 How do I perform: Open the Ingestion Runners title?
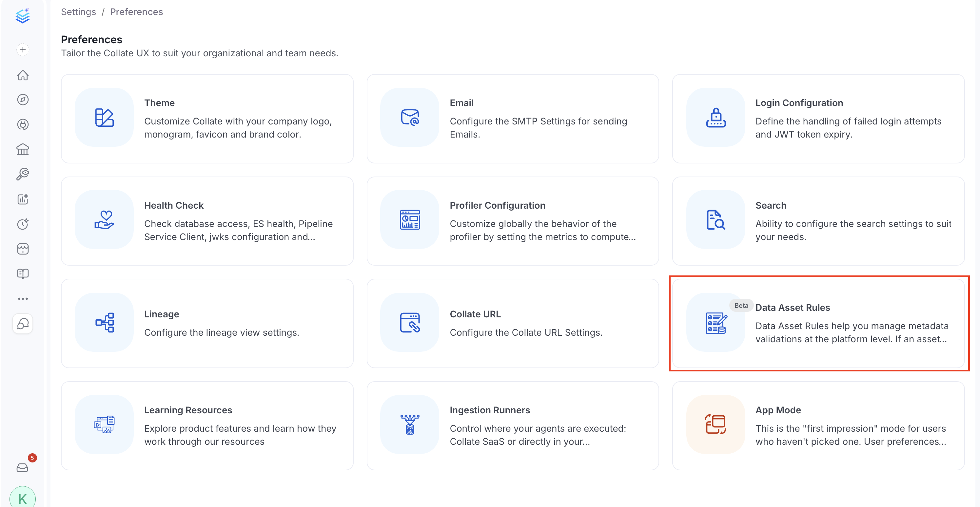point(490,410)
